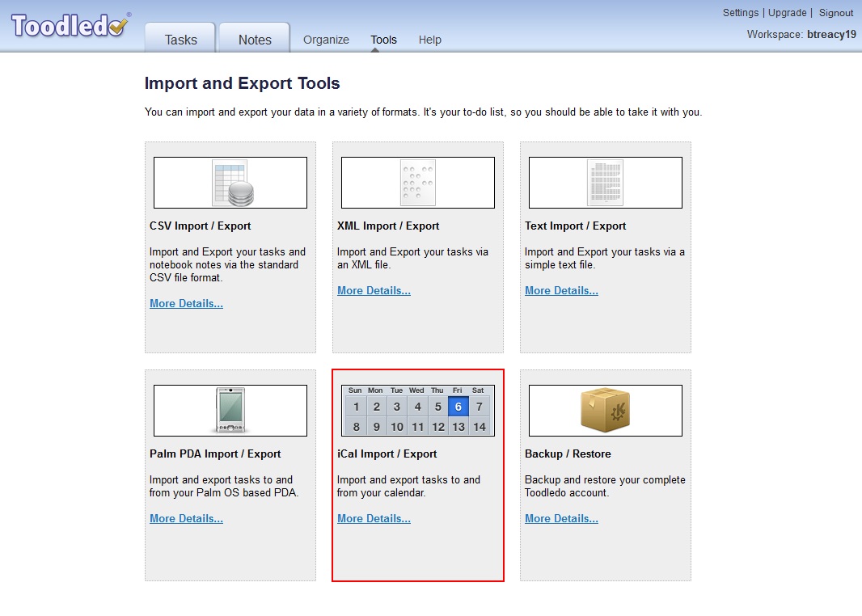Open More Details for iCal Import / Export

point(374,518)
